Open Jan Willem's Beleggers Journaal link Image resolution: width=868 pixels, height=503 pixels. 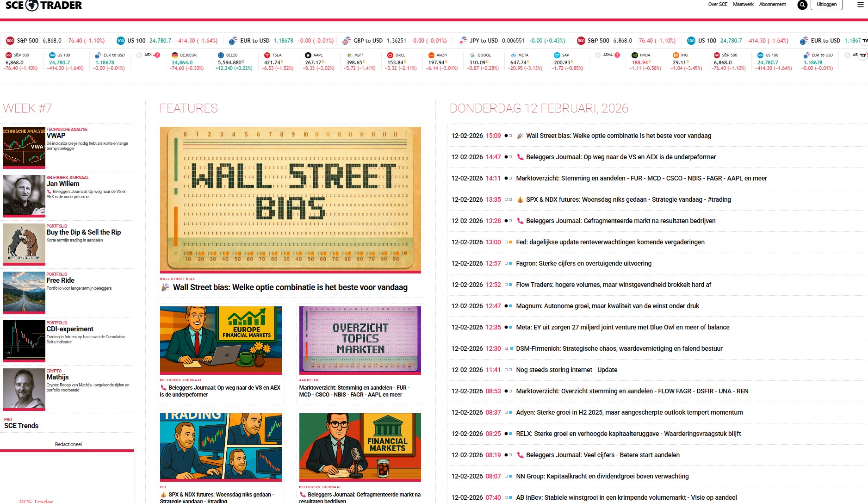(x=63, y=184)
